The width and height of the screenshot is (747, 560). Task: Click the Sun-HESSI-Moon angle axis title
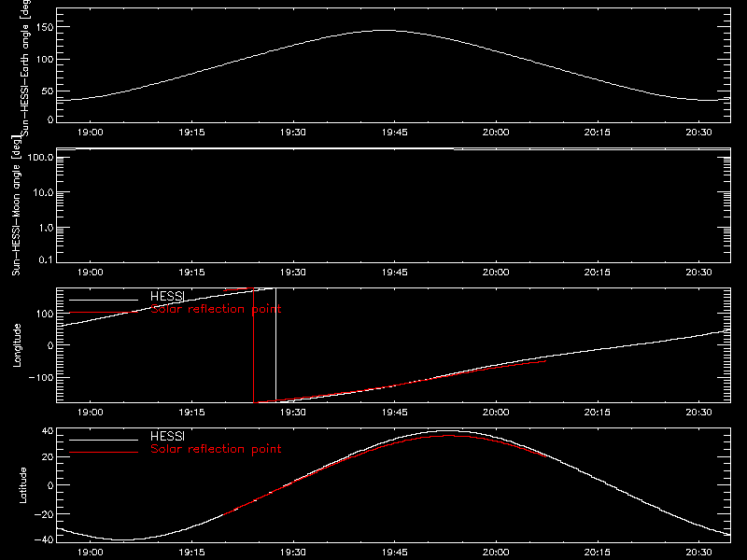[16, 205]
